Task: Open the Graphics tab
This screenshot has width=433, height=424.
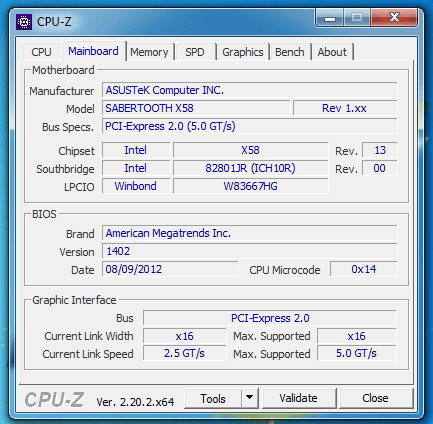Action: tap(243, 52)
